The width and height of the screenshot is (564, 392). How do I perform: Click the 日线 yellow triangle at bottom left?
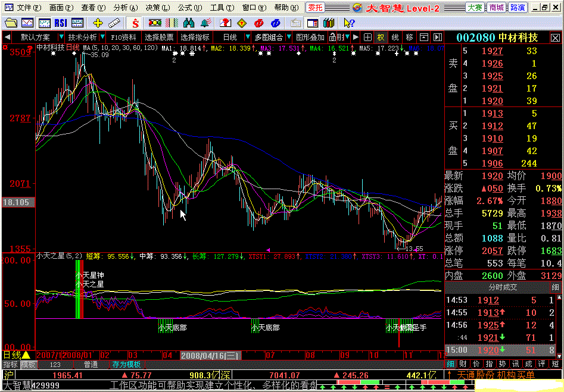(26, 355)
